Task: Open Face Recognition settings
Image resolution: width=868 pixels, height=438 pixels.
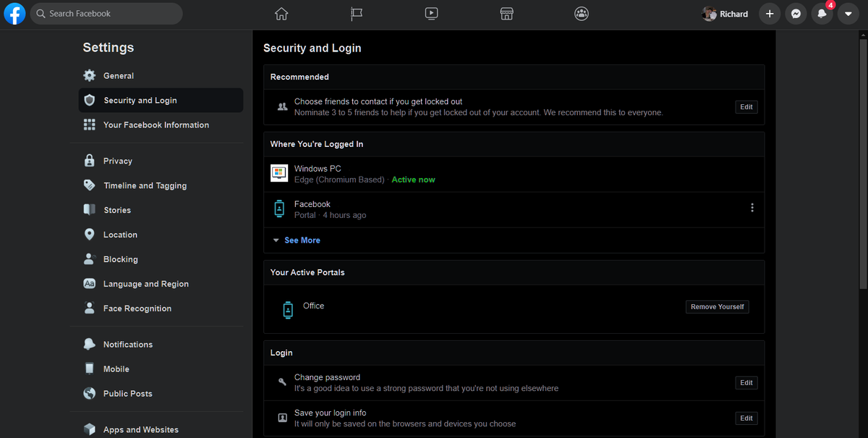Action: point(137,308)
